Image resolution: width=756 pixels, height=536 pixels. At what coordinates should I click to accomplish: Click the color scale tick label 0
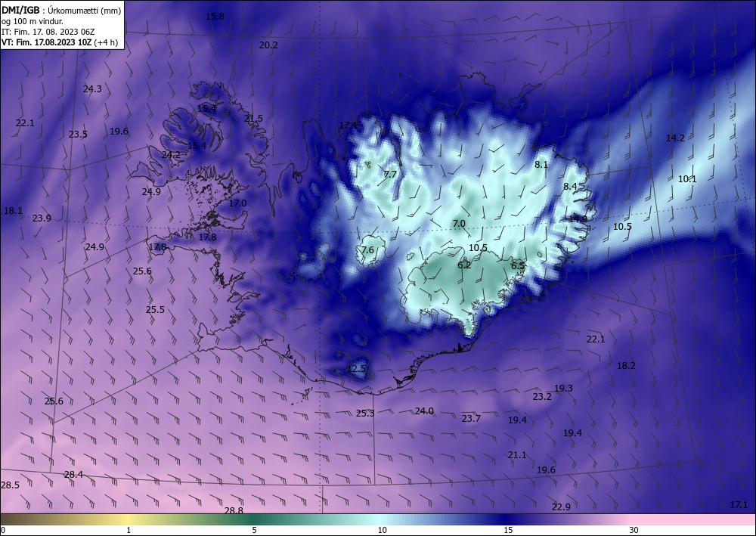pyautogui.click(x=3, y=530)
